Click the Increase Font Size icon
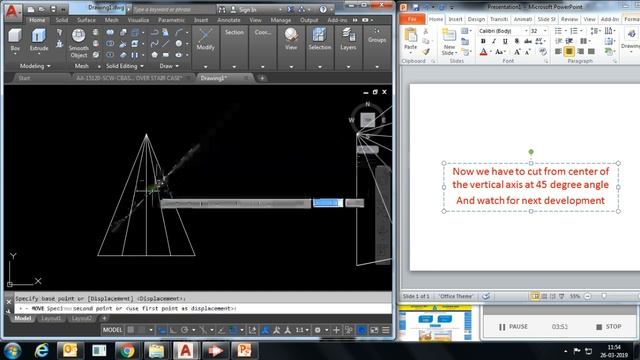 pyautogui.click(x=517, y=52)
